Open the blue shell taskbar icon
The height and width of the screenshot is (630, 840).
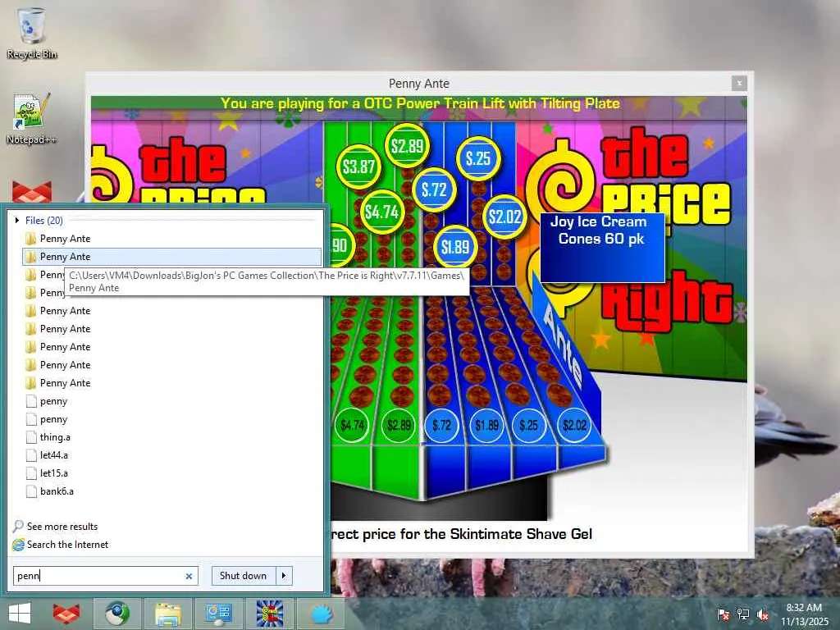click(321, 614)
